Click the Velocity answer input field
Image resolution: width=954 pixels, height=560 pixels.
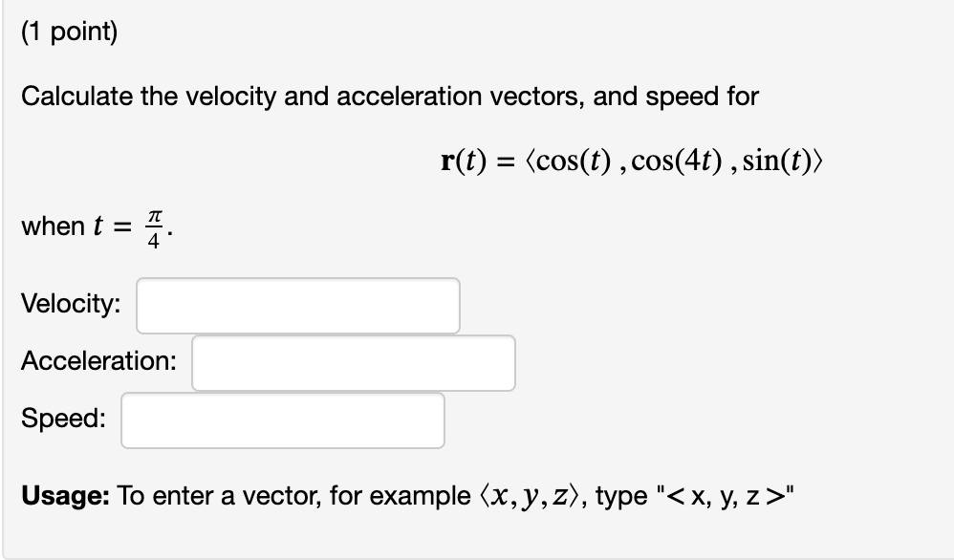click(x=297, y=304)
